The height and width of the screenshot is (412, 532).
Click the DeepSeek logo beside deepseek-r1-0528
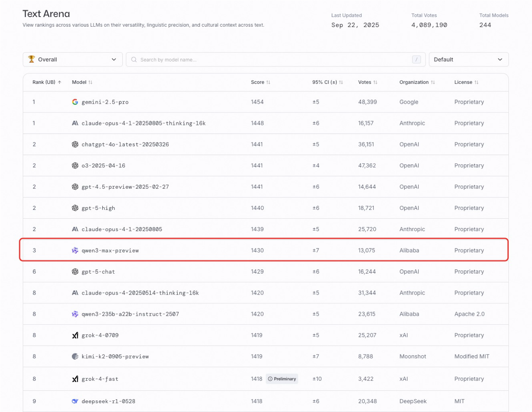pyautogui.click(x=75, y=401)
